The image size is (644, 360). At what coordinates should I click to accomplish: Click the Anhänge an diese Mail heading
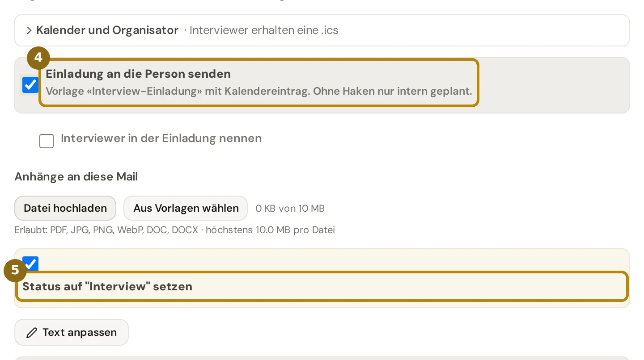(76, 177)
